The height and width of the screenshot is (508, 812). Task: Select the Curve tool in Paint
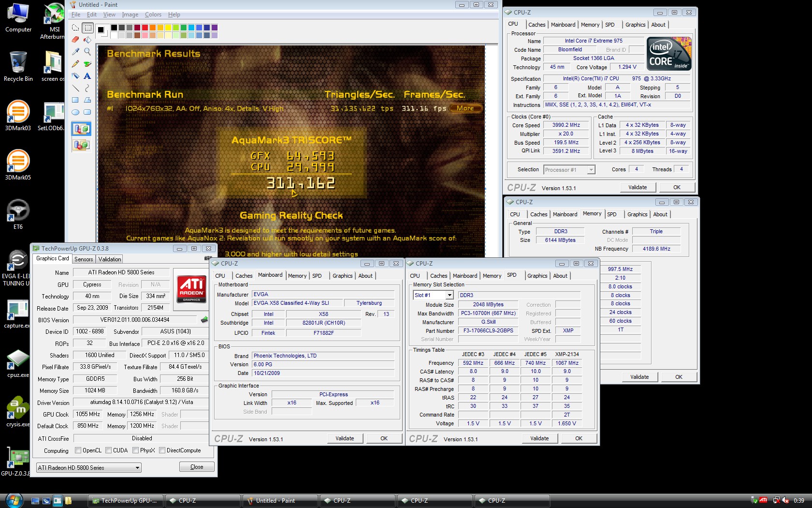(x=87, y=88)
